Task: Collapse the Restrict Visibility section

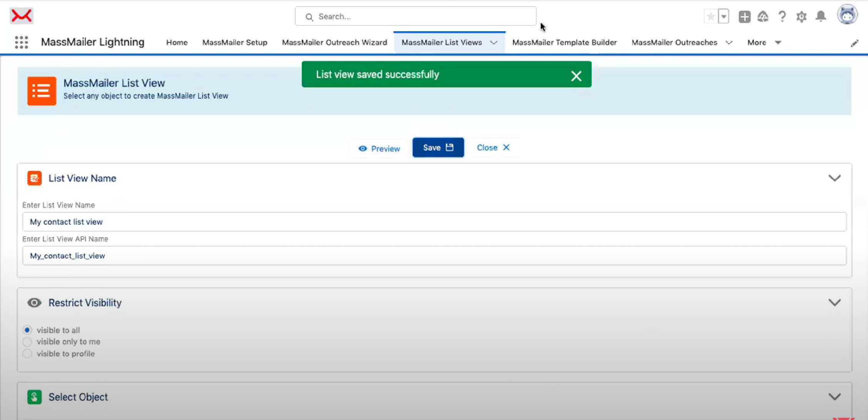Action: click(835, 303)
